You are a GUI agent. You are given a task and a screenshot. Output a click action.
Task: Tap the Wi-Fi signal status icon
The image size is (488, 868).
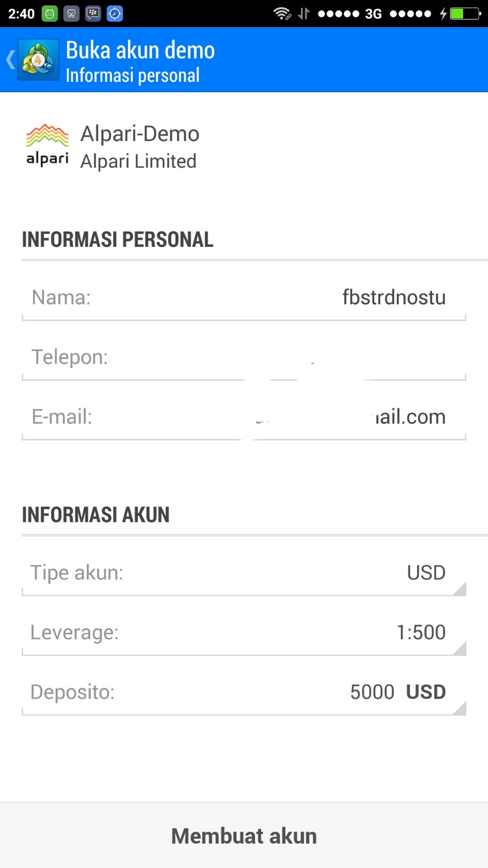pos(282,14)
